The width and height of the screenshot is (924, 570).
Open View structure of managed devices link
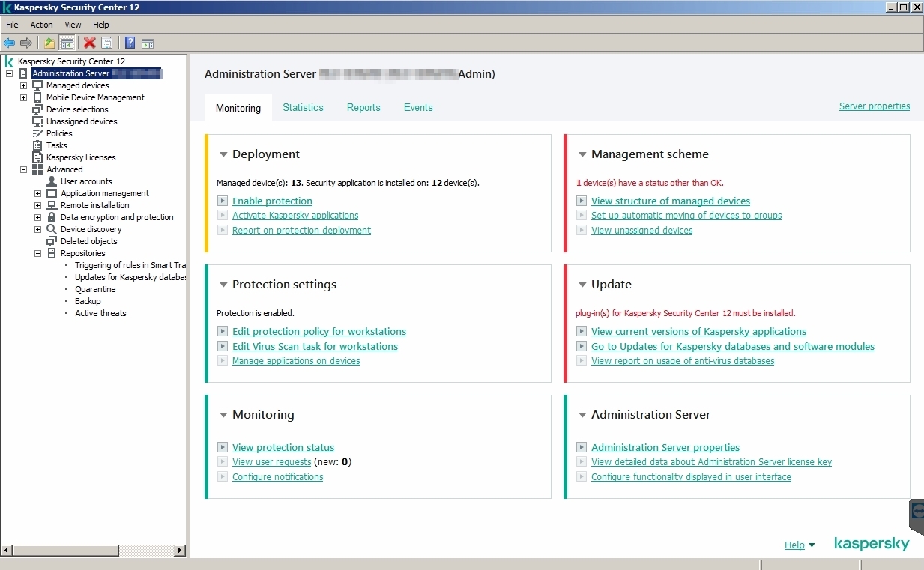pos(671,201)
